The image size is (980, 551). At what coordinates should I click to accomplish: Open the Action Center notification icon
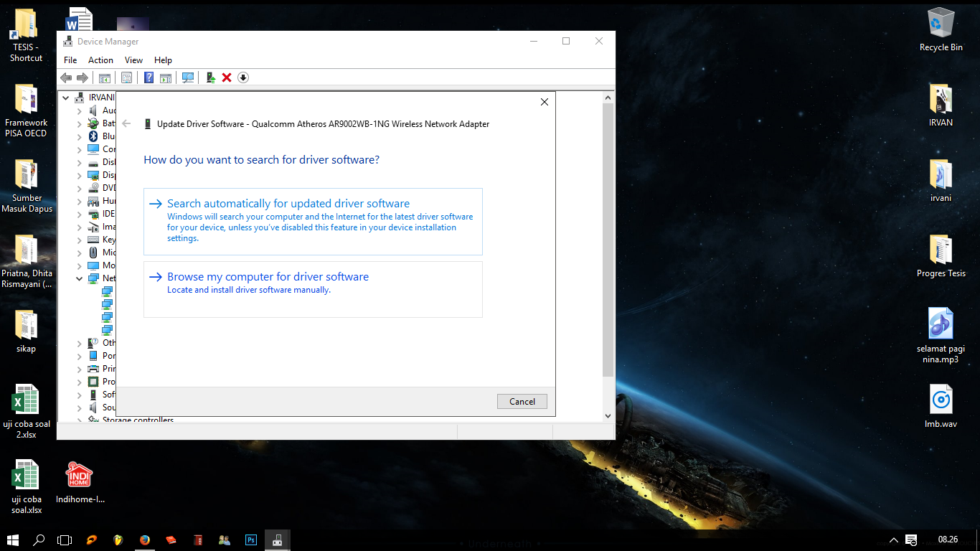click(x=911, y=540)
